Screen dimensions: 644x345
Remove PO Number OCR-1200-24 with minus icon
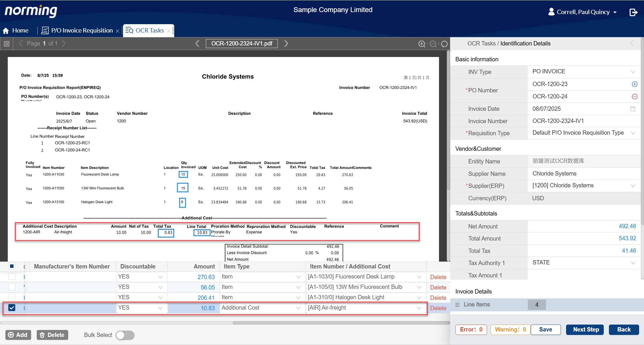tap(635, 97)
